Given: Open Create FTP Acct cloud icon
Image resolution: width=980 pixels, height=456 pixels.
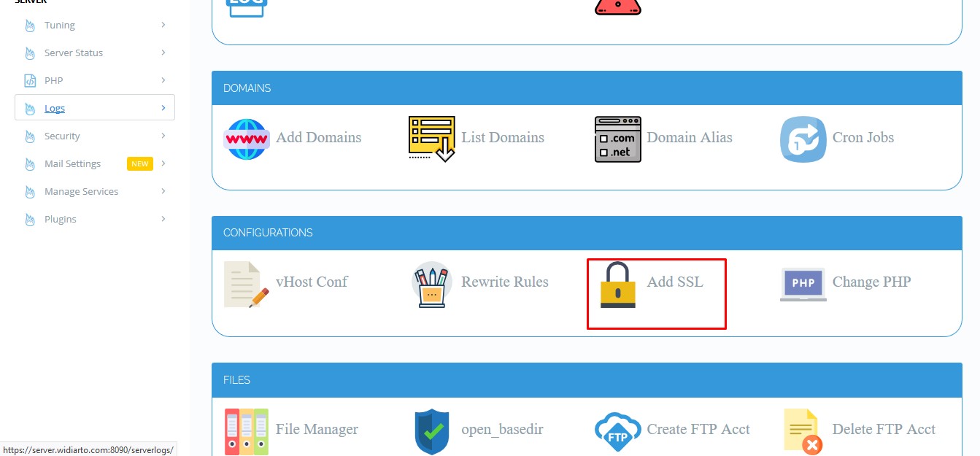Looking at the screenshot, I should tap(617, 430).
